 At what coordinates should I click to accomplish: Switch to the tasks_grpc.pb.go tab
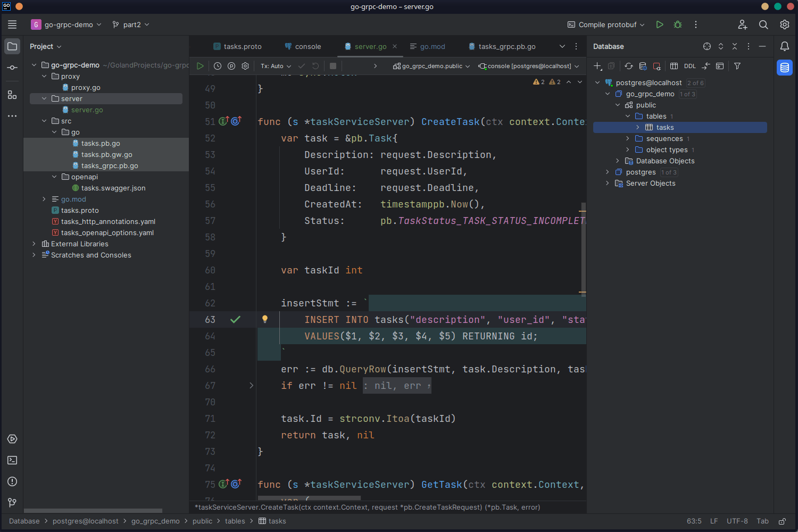coord(506,47)
